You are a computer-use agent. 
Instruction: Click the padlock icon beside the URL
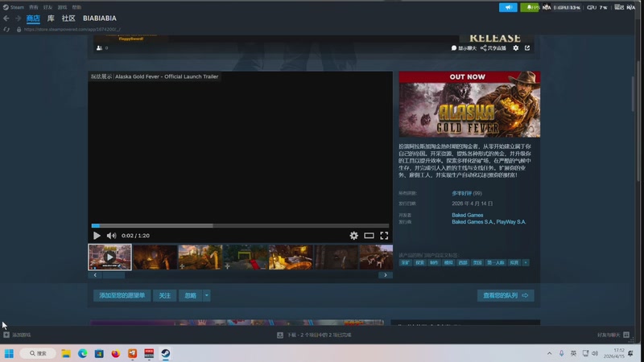19,30
